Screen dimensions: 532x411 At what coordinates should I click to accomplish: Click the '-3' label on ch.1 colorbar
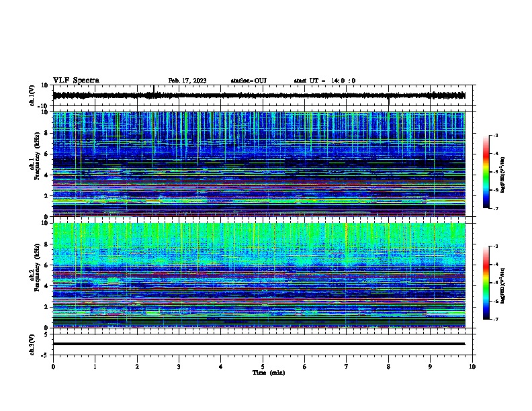tap(495, 136)
